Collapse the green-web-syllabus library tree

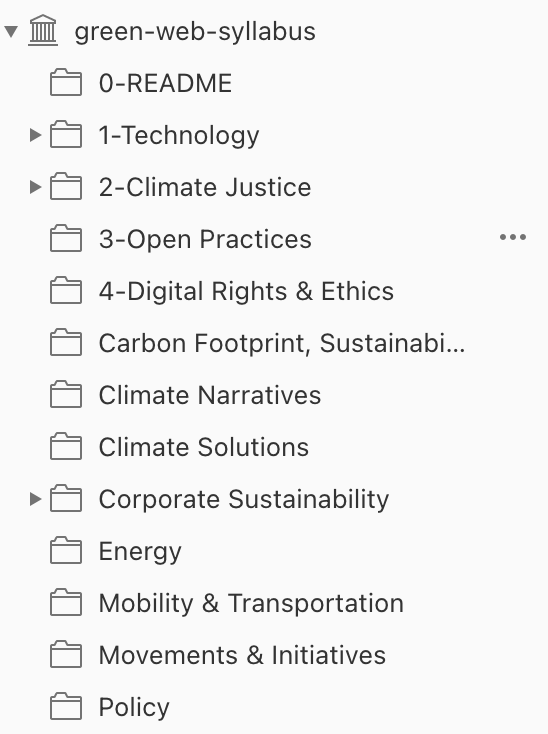(x=11, y=31)
